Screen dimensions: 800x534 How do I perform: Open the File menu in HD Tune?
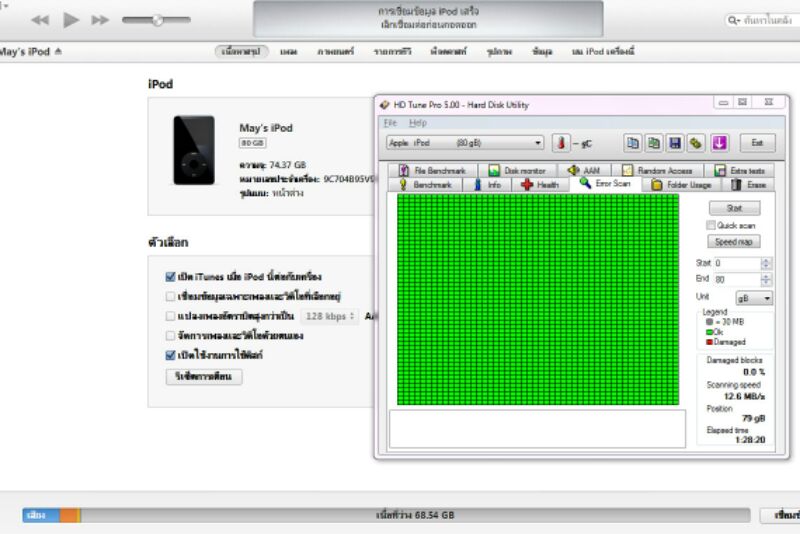point(391,122)
